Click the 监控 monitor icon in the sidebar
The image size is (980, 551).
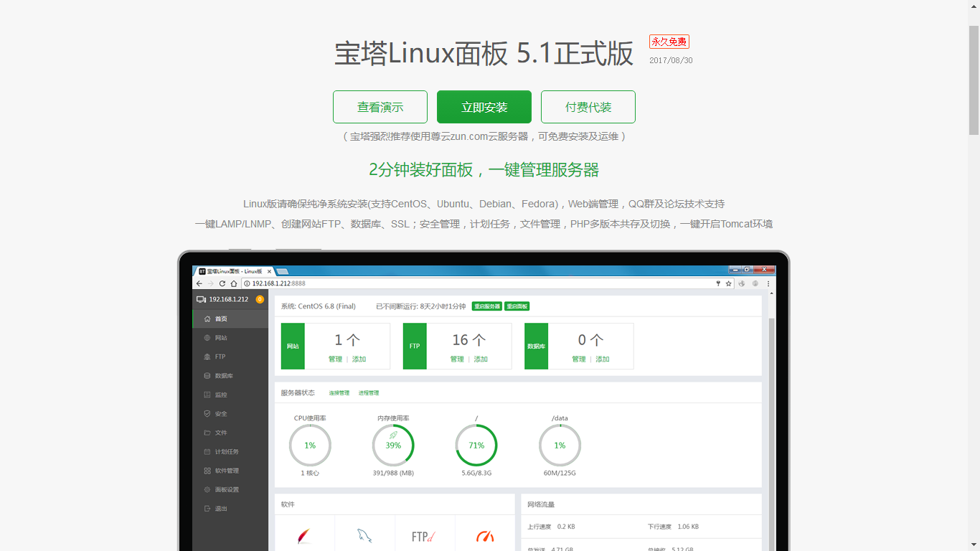coord(207,395)
